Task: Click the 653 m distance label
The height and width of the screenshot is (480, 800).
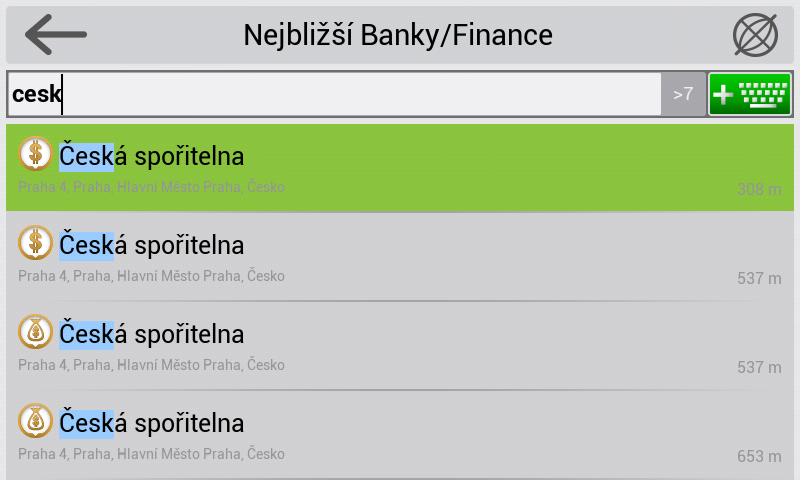Action: (x=759, y=456)
